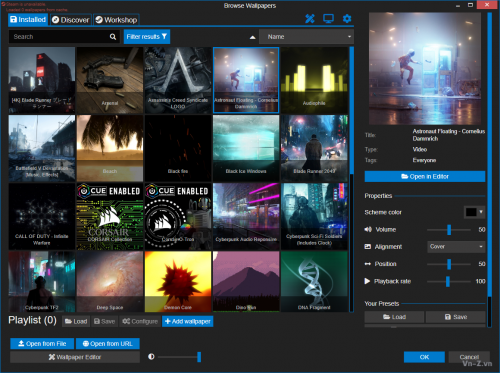The image size is (500, 373).
Task: Click the Playback rate play icon
Action: pos(367,281)
